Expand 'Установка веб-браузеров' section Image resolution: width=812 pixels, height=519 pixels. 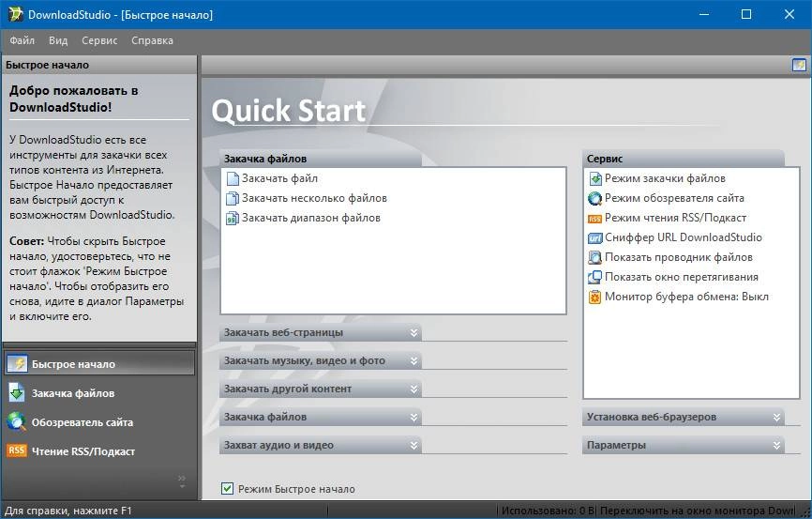click(x=684, y=417)
